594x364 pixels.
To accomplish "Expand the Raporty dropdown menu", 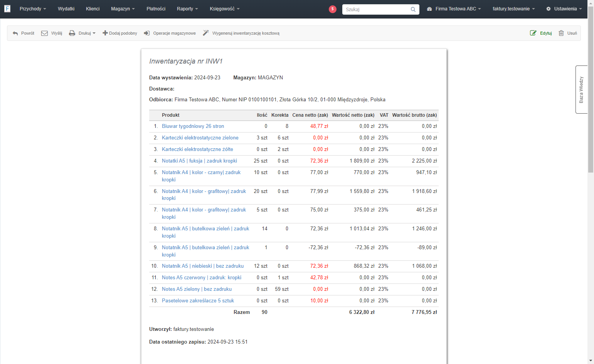I will 187,8.
